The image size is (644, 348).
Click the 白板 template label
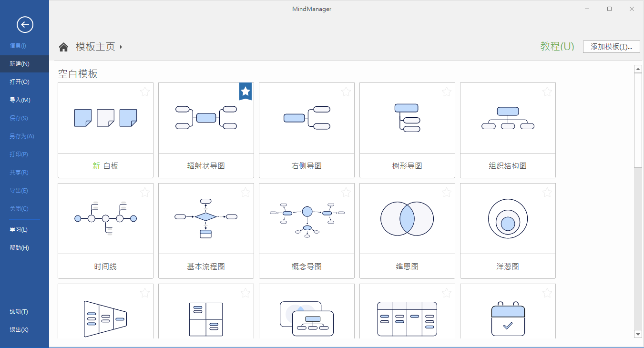pyautogui.click(x=105, y=166)
